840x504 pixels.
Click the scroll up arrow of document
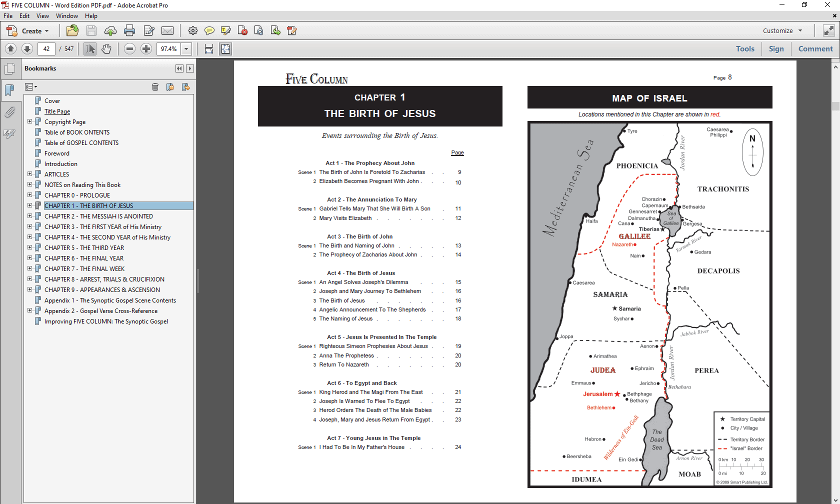[x=835, y=66]
